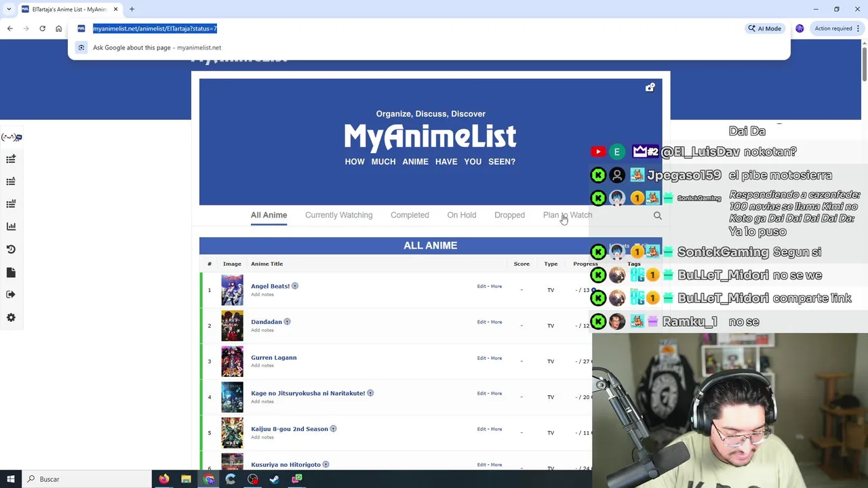Go back with the browser back arrow
868x488 pixels.
(x=9, y=28)
